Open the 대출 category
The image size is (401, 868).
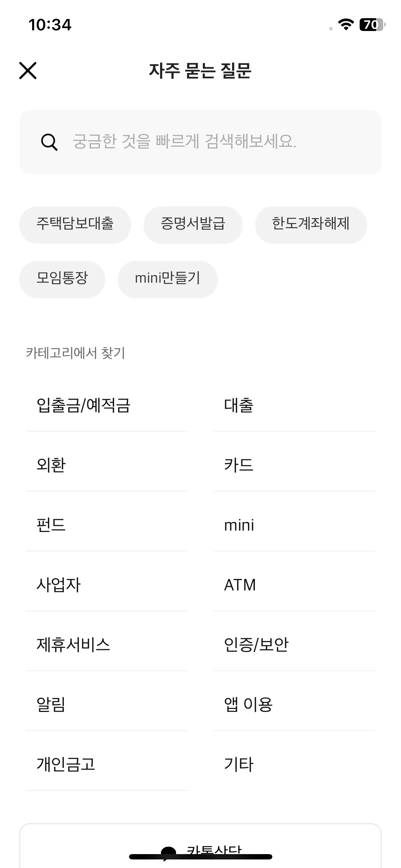[294, 405]
